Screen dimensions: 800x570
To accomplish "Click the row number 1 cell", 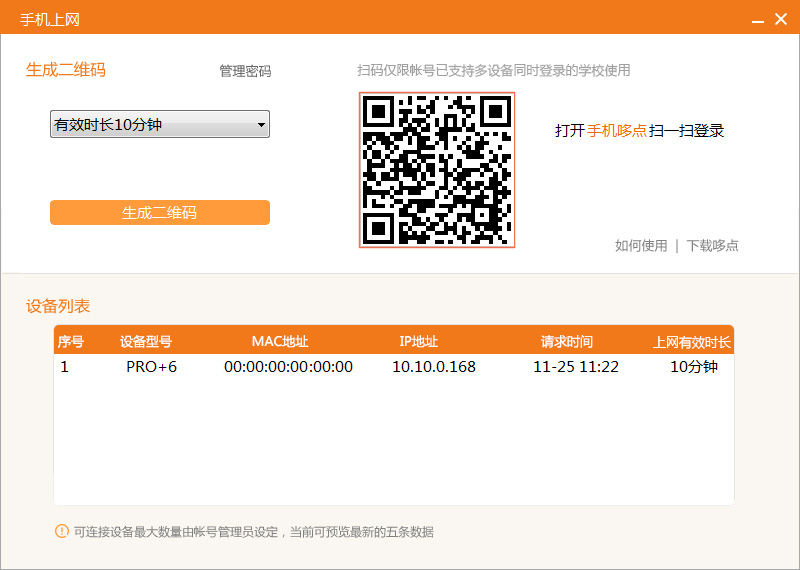I will point(64,367).
